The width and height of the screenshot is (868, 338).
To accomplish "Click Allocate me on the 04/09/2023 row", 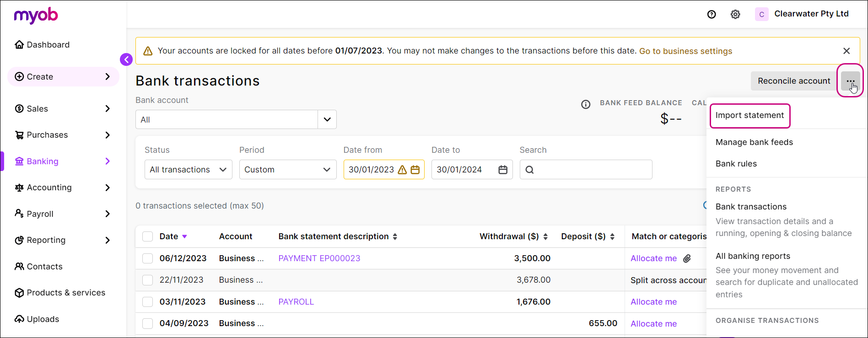I will click(x=653, y=324).
